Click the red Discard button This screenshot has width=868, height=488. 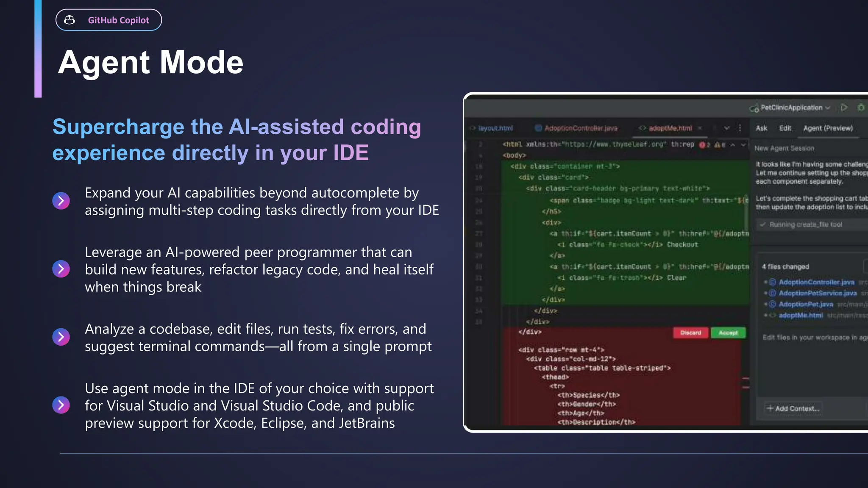pyautogui.click(x=690, y=333)
